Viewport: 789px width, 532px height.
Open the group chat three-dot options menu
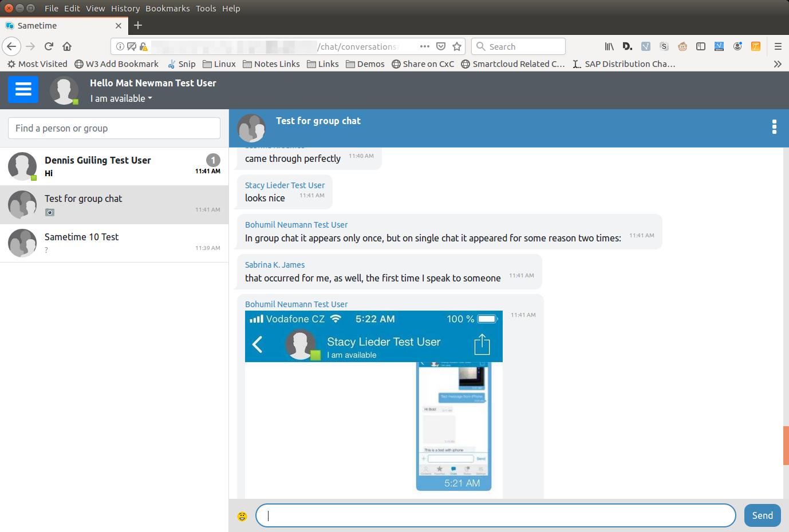(x=774, y=126)
